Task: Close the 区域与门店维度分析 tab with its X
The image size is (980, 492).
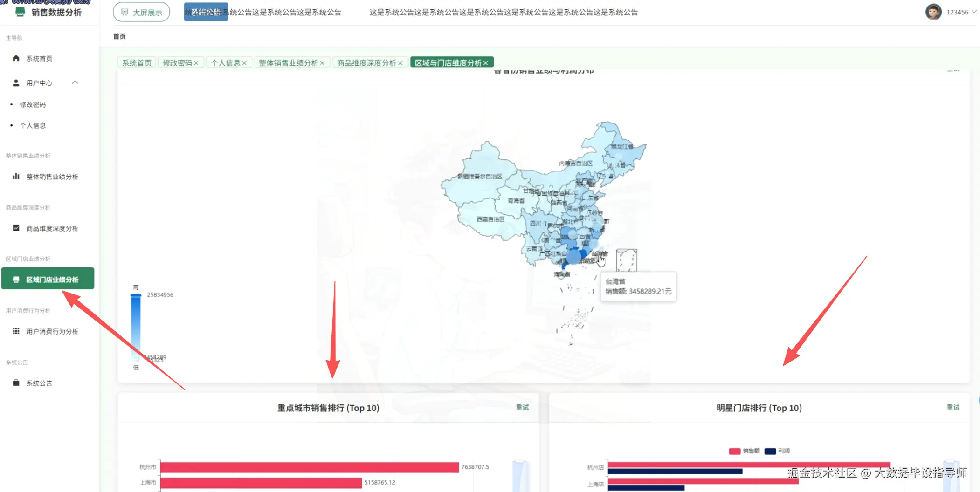Action: pyautogui.click(x=485, y=63)
